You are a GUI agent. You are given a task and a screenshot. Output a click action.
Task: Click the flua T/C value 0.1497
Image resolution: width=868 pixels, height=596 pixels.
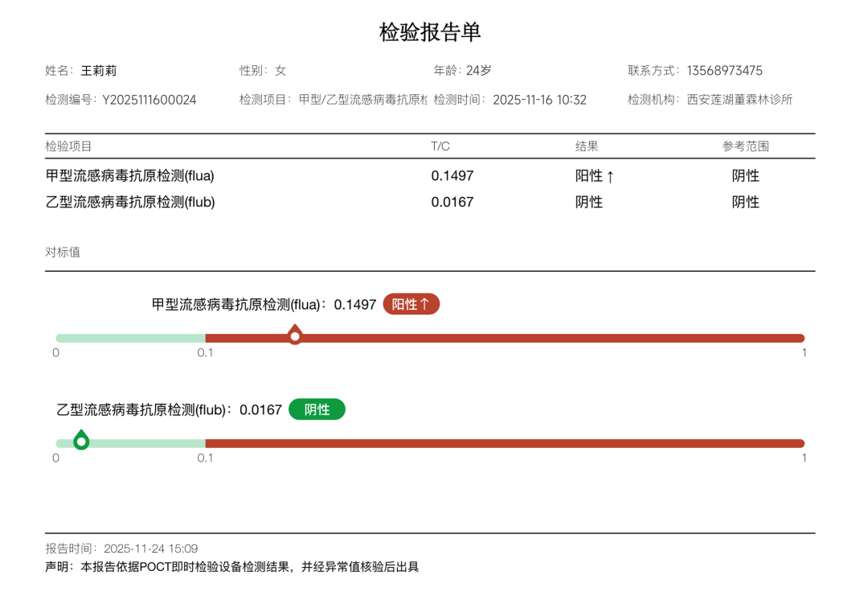point(452,175)
